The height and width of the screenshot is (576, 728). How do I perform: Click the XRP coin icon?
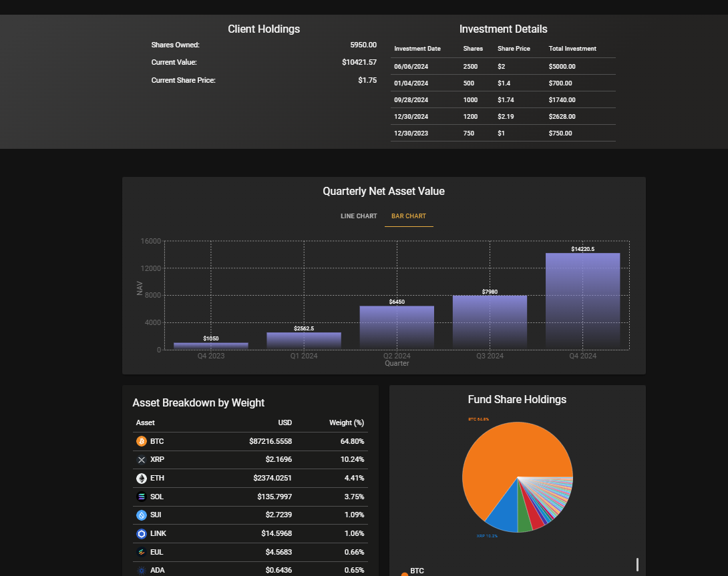pyautogui.click(x=142, y=459)
